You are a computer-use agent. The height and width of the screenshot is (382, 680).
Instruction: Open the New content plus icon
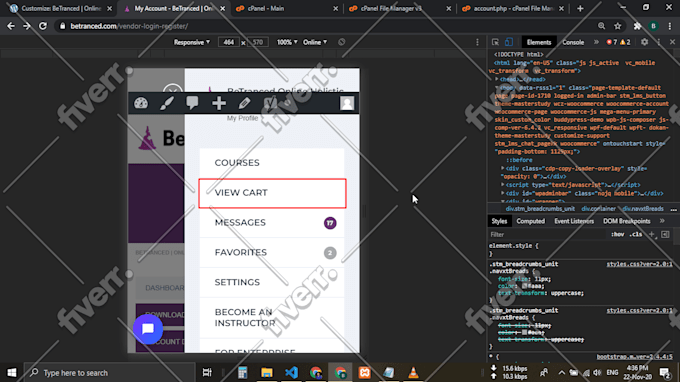[219, 103]
